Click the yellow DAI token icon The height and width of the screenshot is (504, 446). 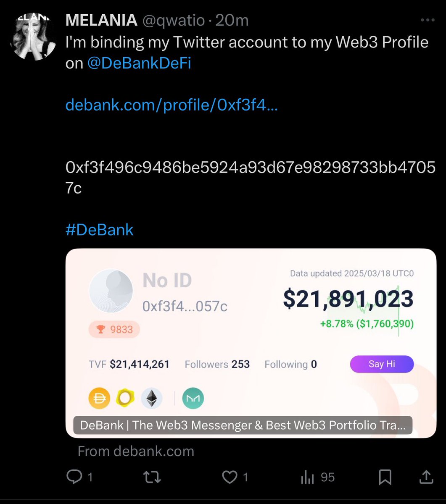[100, 398]
